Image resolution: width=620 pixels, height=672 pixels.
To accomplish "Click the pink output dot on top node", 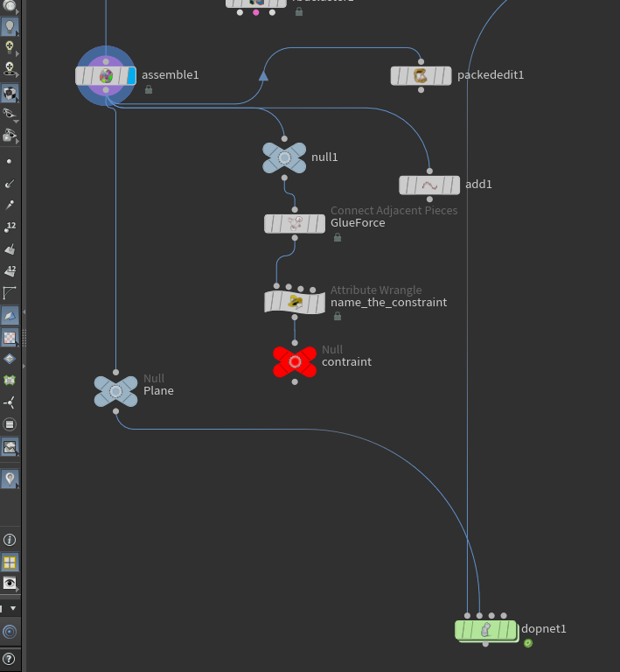I will pyautogui.click(x=256, y=12).
